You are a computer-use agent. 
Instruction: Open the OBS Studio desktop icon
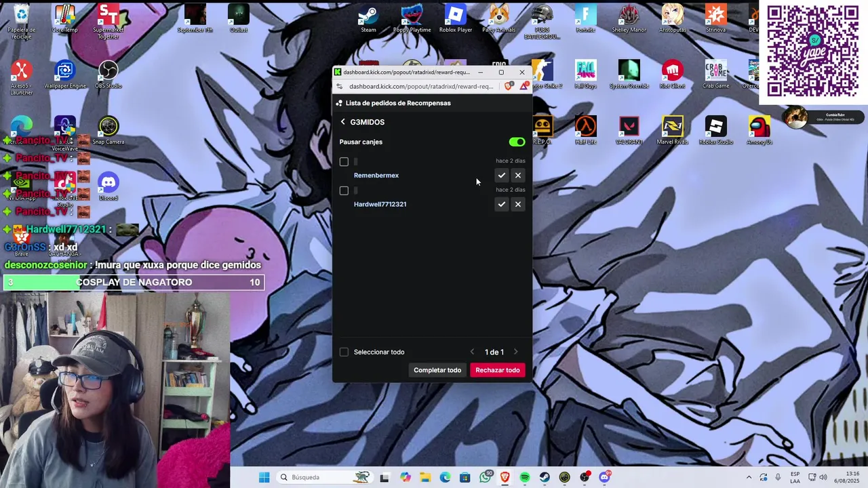coord(108,75)
